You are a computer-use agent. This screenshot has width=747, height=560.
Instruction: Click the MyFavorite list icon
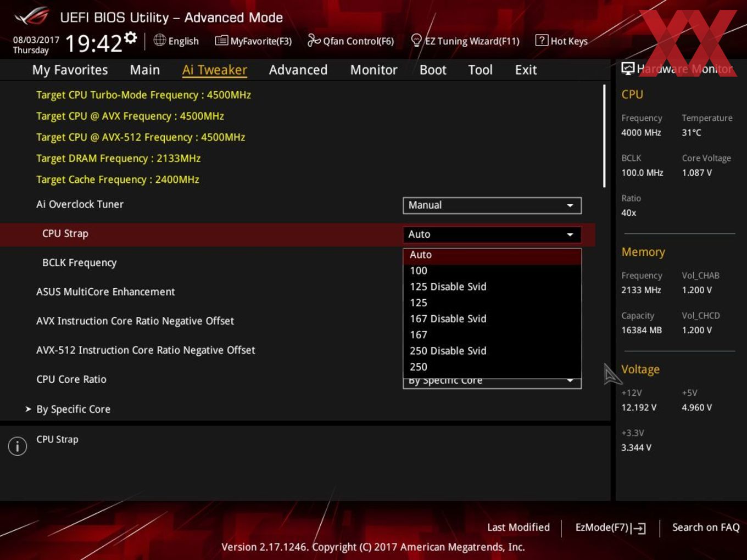(221, 41)
